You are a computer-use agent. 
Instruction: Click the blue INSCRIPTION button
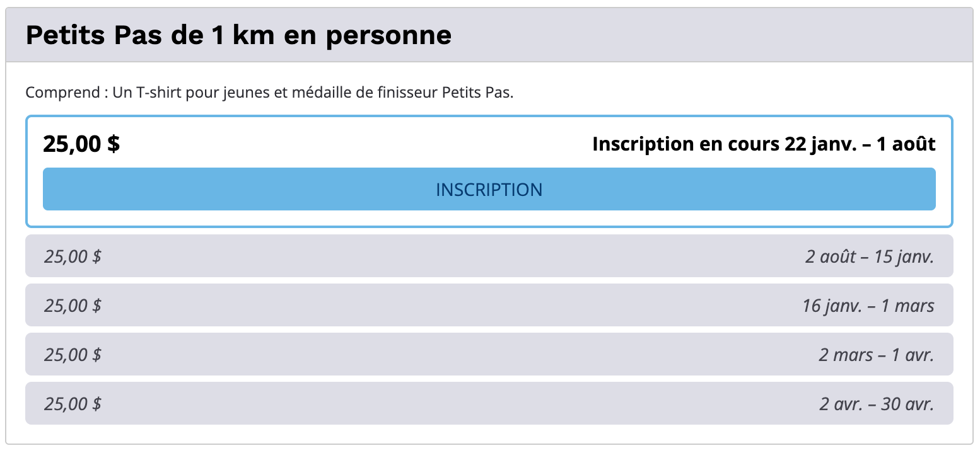tap(489, 189)
